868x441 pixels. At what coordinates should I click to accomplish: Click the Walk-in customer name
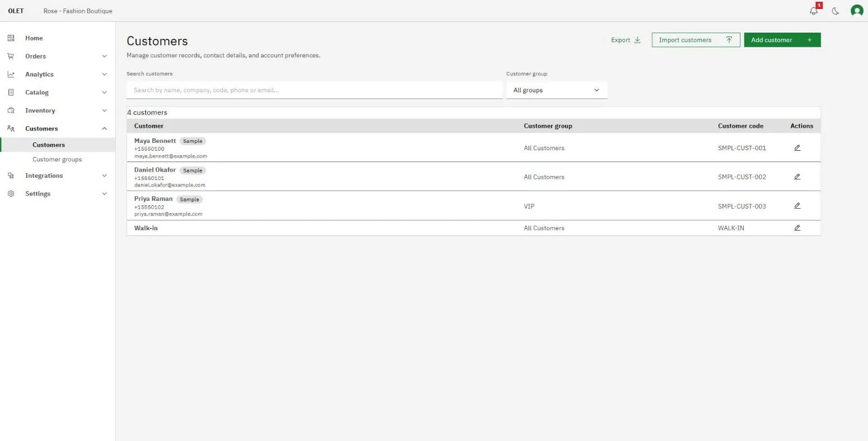(146, 228)
